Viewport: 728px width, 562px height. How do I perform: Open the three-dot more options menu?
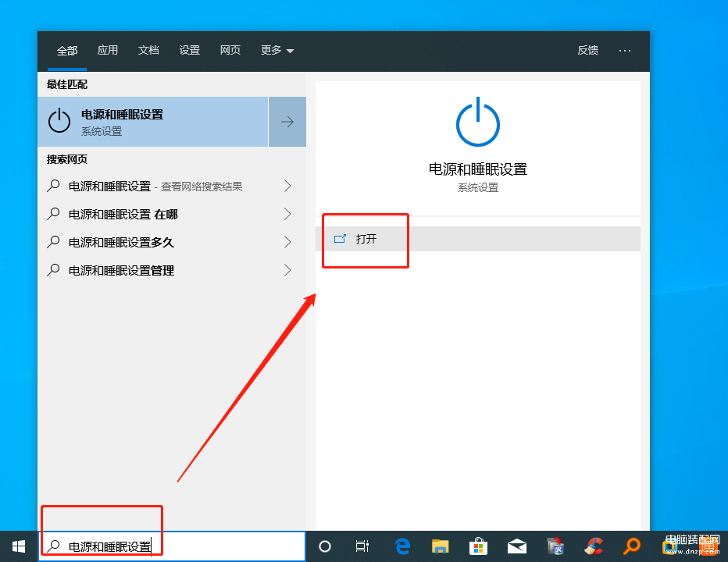(x=625, y=50)
